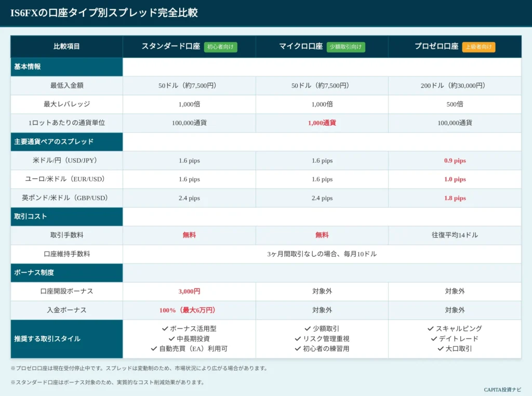
Task: Click マイクロ口座 GBP/USD 2.4 pips cell
Action: coord(322,198)
